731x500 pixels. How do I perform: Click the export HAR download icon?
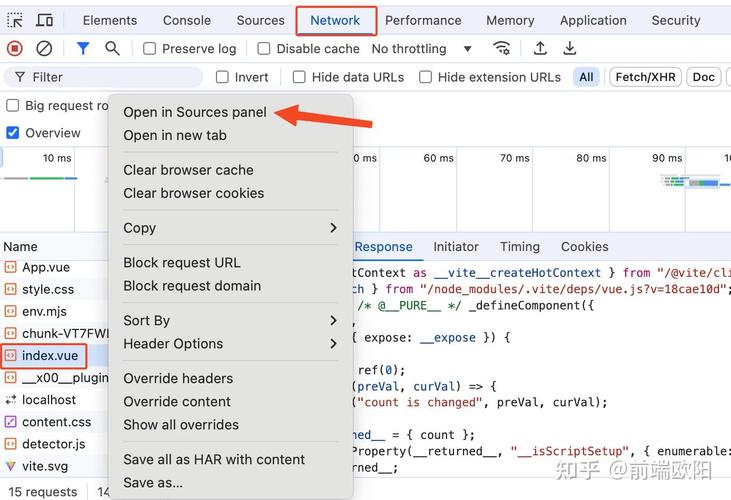(x=570, y=48)
